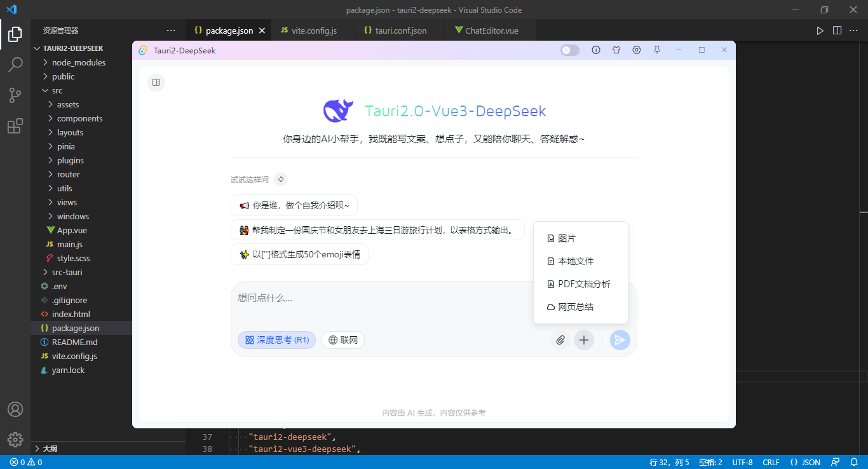Open the info icon in Tauri2-DeepSeek title bar
This screenshot has width=868, height=469.
point(596,50)
